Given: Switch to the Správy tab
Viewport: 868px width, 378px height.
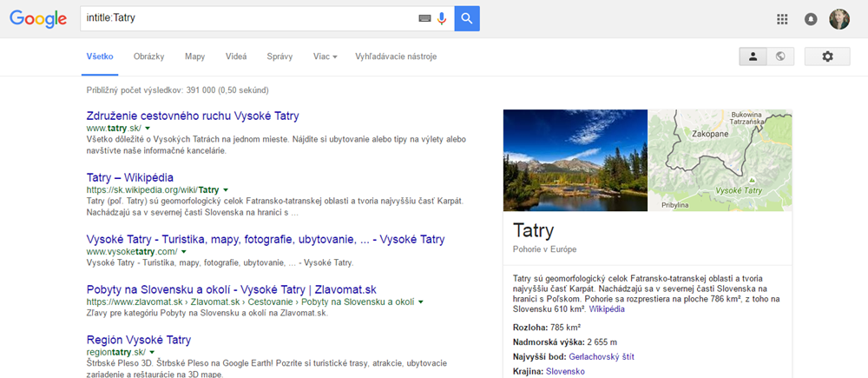Looking at the screenshot, I should tap(279, 56).
